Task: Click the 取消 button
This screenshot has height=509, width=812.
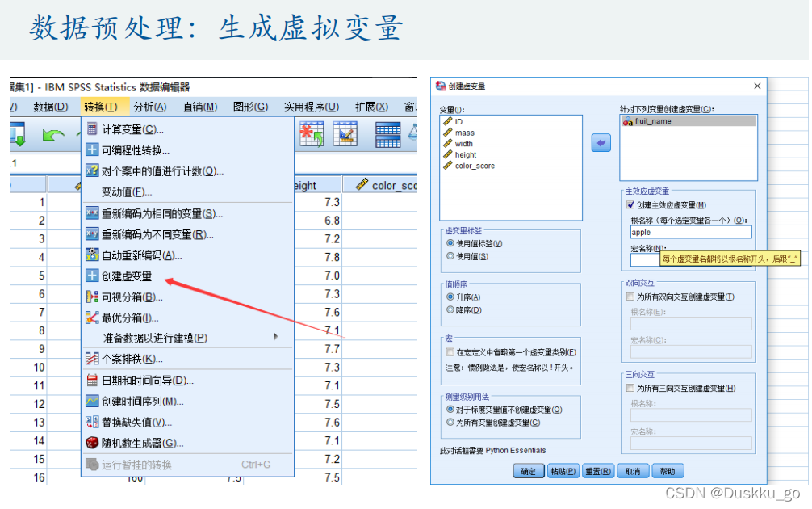Action: point(633,471)
